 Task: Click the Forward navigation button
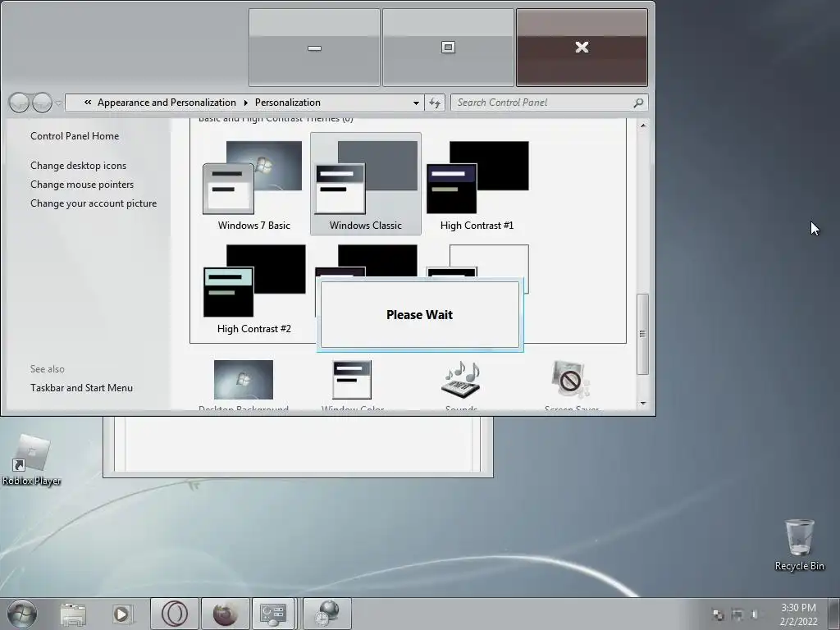click(42, 103)
